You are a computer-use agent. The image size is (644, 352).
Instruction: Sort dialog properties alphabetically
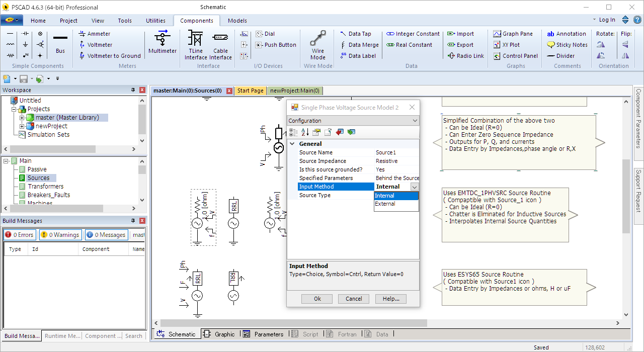tap(305, 132)
